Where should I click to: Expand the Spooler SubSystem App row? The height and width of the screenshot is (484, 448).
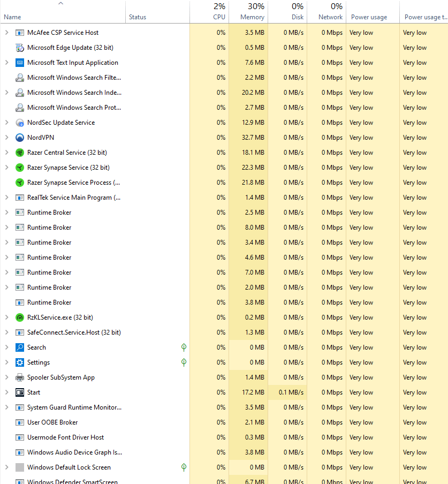pos(7,377)
